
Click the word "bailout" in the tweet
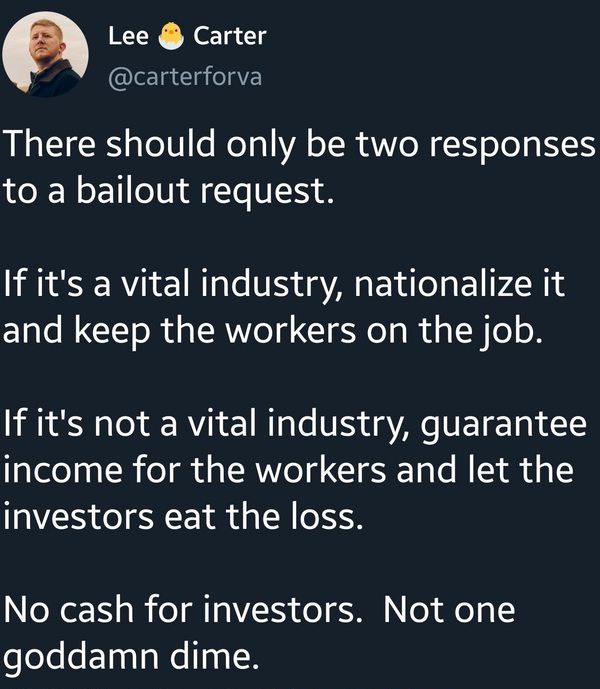[x=133, y=191]
